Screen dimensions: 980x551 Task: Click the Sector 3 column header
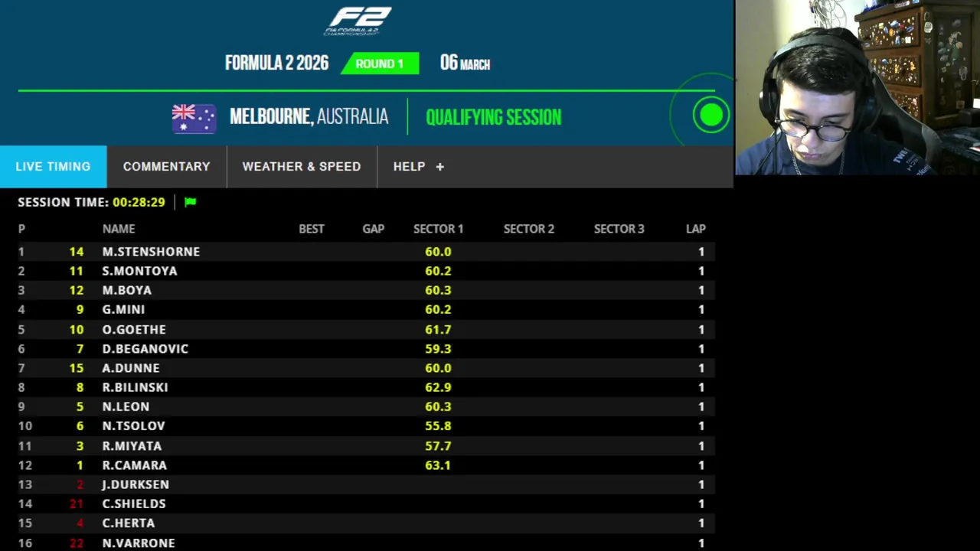(x=619, y=229)
